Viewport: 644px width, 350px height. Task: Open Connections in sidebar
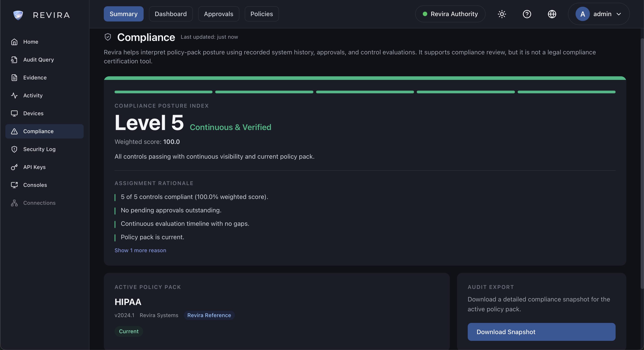pyautogui.click(x=45, y=203)
